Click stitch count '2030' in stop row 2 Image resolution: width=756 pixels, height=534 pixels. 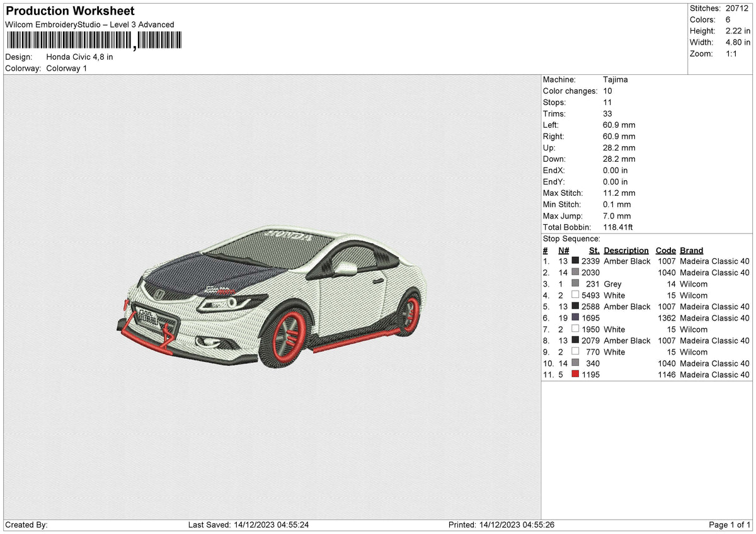pyautogui.click(x=590, y=272)
